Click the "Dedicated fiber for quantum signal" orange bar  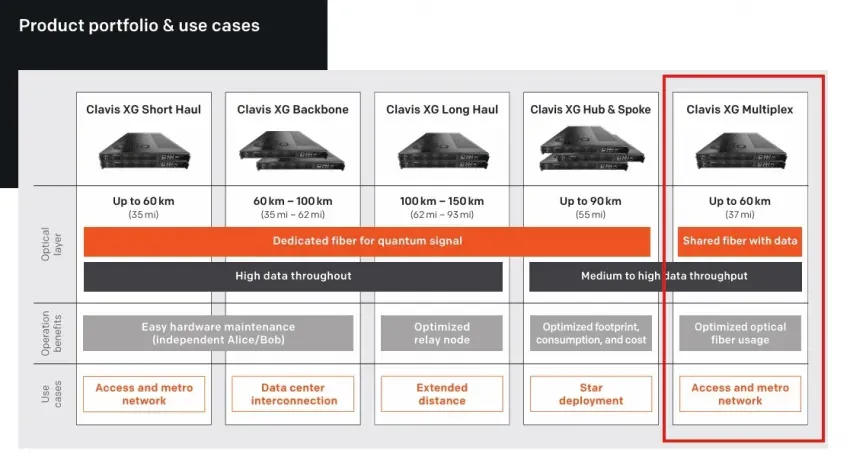pos(367,242)
